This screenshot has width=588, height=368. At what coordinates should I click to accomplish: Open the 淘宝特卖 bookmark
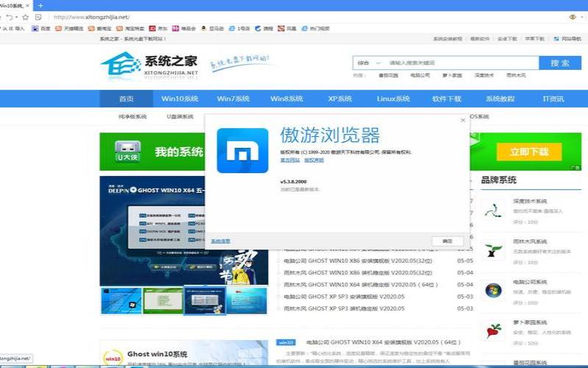coord(130,29)
